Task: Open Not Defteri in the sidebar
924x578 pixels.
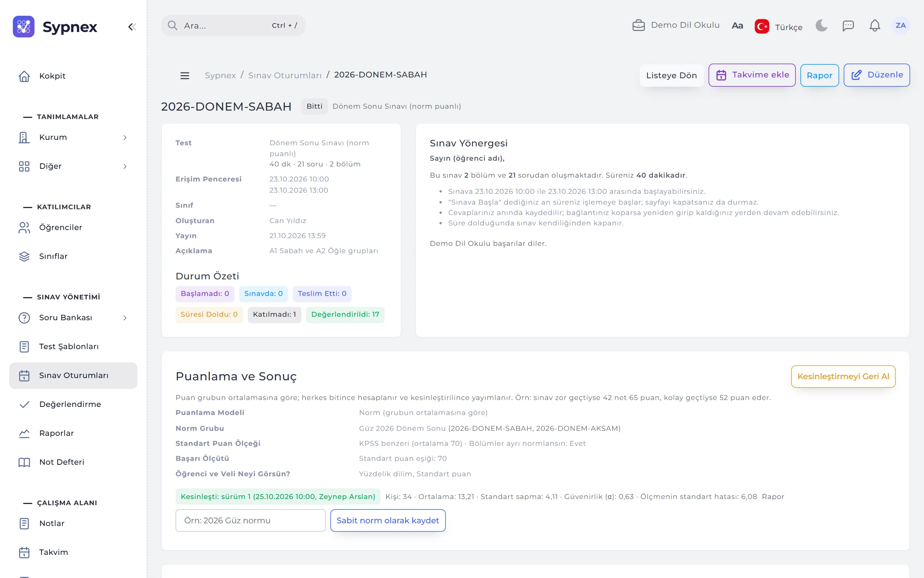Action: point(73,462)
